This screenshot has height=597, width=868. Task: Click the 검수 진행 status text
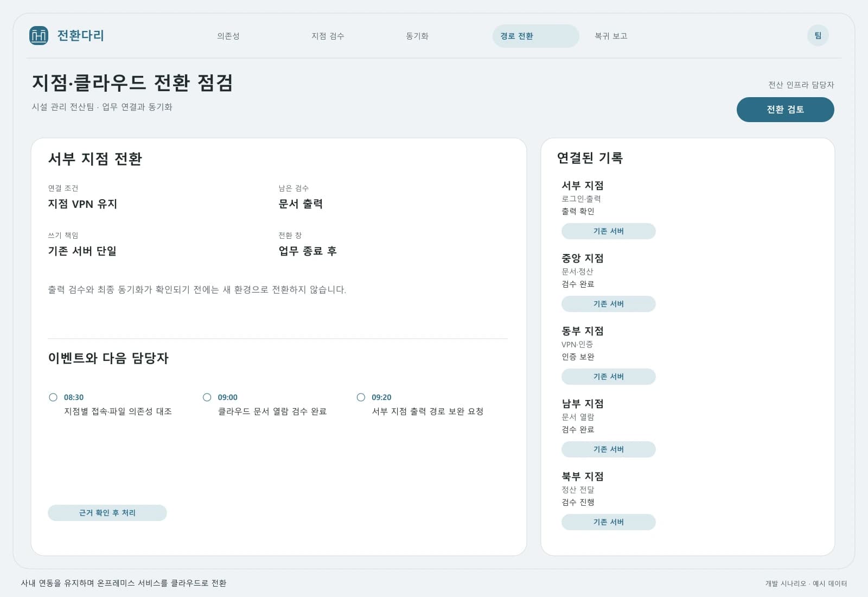[x=578, y=503]
